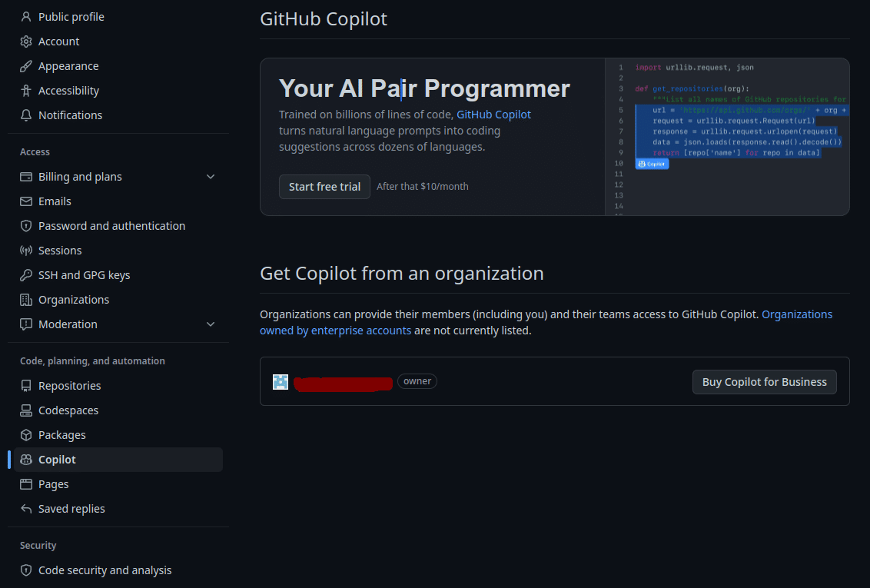Open Saved replies settings
The width and height of the screenshot is (870, 588).
point(118,509)
